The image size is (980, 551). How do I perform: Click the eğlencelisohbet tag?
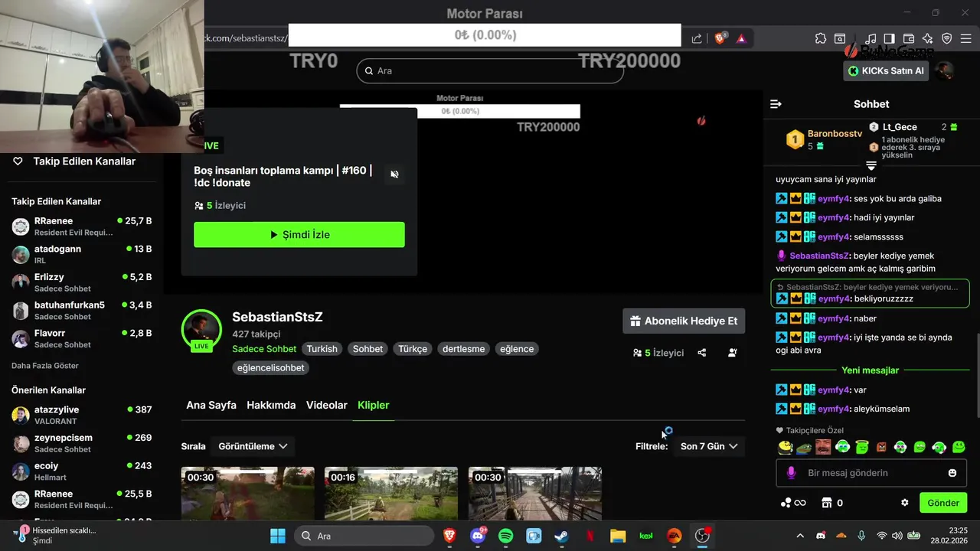tap(270, 368)
